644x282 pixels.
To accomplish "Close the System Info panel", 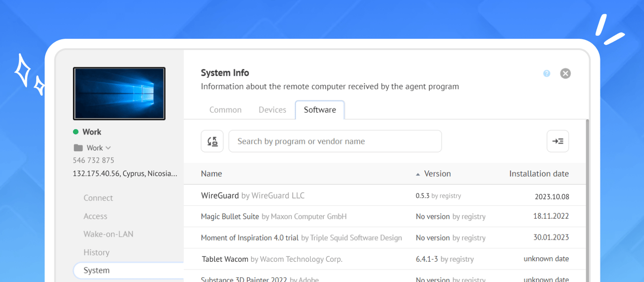I will [565, 74].
